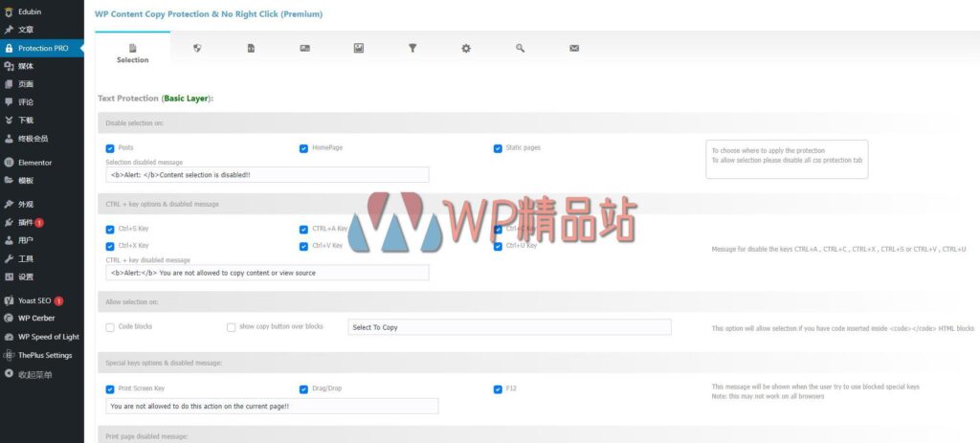This screenshot has width=980, height=443.
Task: Click the CTRL + key disabled message field
Action: pyautogui.click(x=268, y=273)
